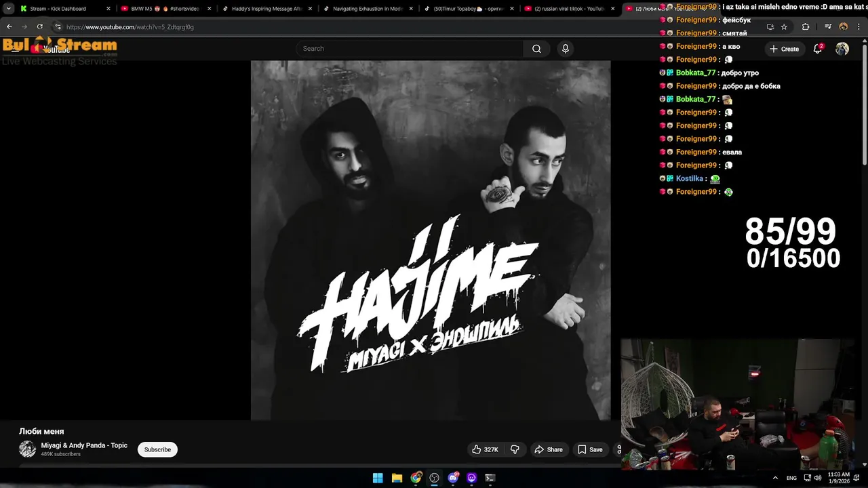
Task: Click Bobkata_77 message добро утро
Action: click(x=741, y=73)
